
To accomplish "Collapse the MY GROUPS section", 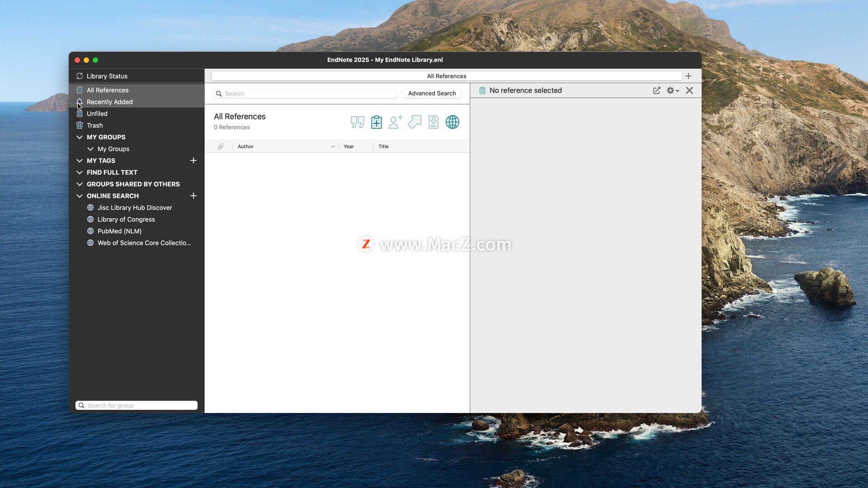I will [80, 137].
